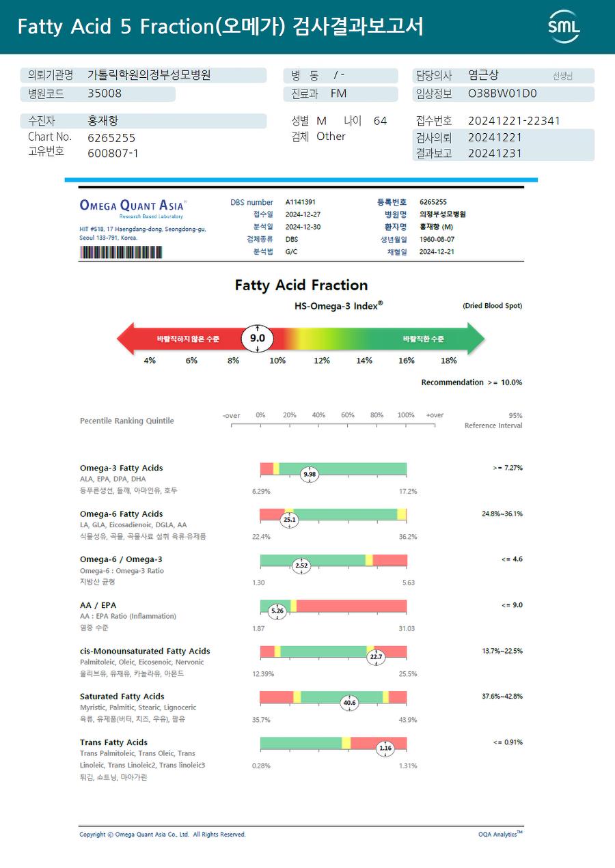This screenshot has height=868, width=615.
Task: Click the OQA Analytics footer text
Action: pos(500,834)
